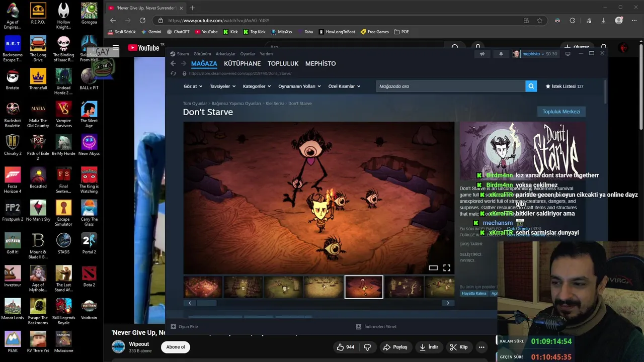
Task: Open a new browser tab
Action: 192,8
